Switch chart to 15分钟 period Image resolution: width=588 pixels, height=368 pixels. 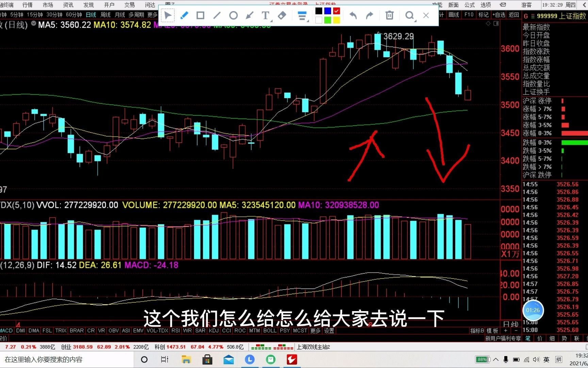(x=35, y=15)
